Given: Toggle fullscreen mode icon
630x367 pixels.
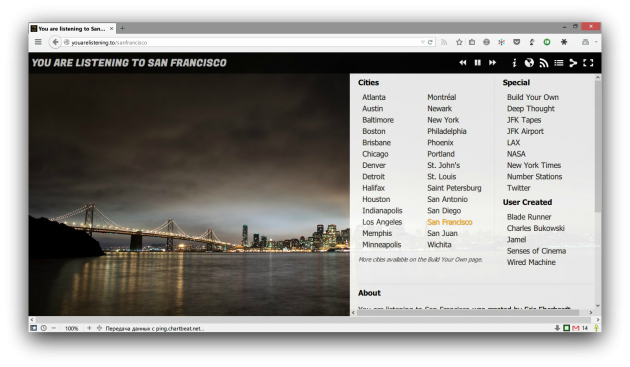Looking at the screenshot, I should pos(588,63).
